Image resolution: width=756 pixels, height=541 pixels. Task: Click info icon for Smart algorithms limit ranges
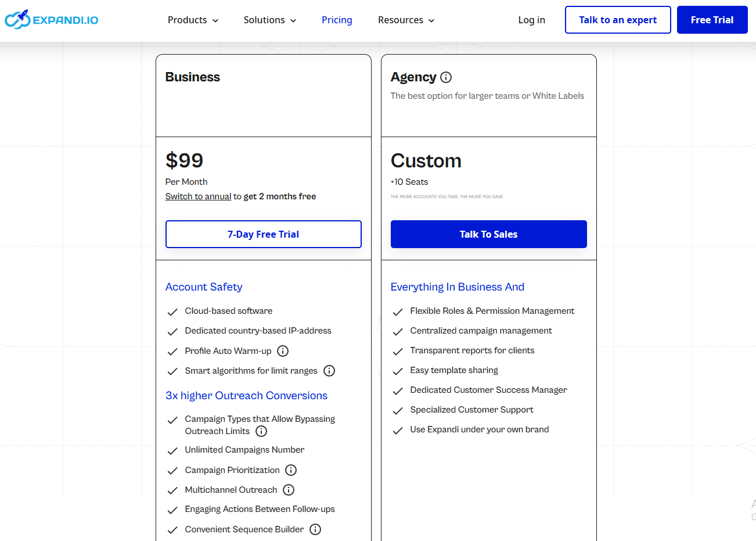tap(329, 371)
